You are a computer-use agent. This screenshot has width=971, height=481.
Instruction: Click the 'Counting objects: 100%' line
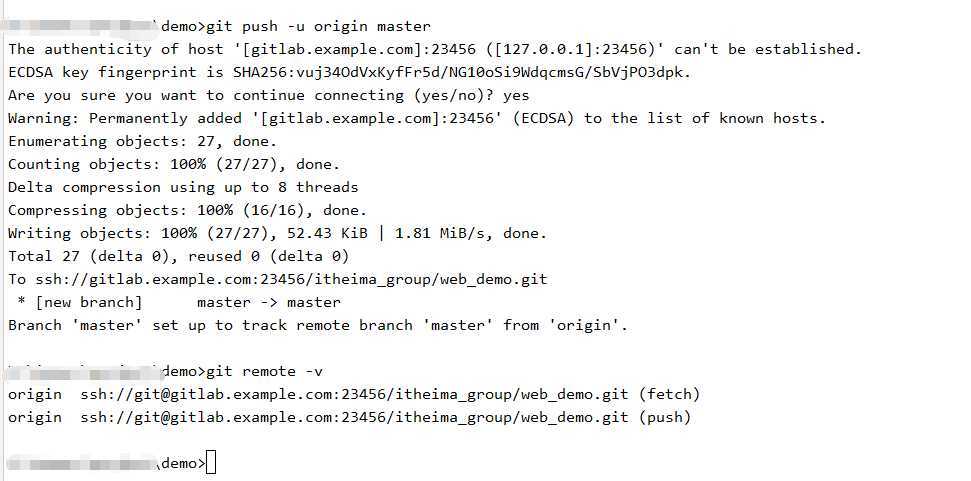174,165
